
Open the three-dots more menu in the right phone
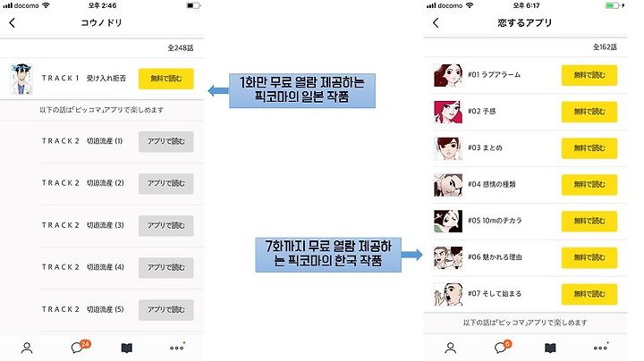(x=601, y=348)
